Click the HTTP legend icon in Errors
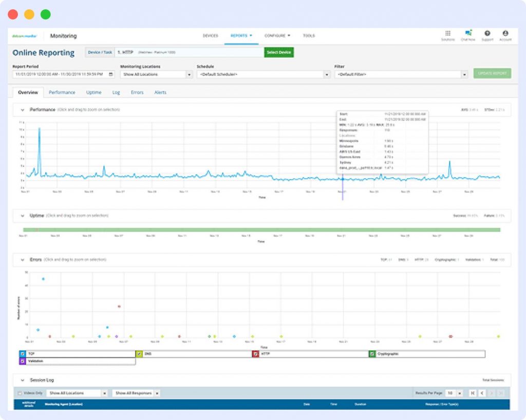Image resolution: width=526 pixels, height=420 pixels. point(256,354)
